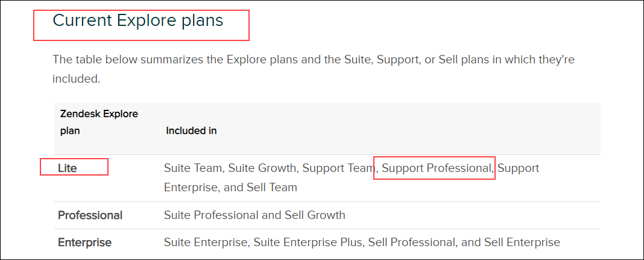This screenshot has height=260, width=644.
Task: Click 'Support Professional' in Lite row
Action: point(437,168)
